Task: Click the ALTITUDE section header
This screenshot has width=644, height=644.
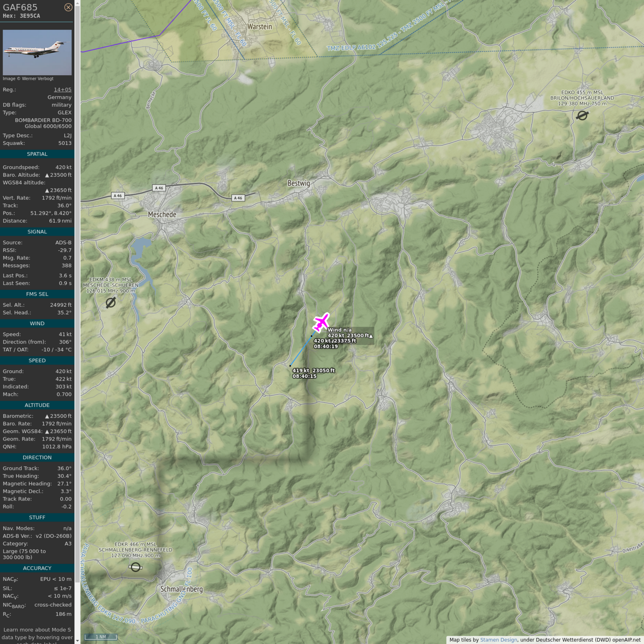Action: pyautogui.click(x=37, y=405)
